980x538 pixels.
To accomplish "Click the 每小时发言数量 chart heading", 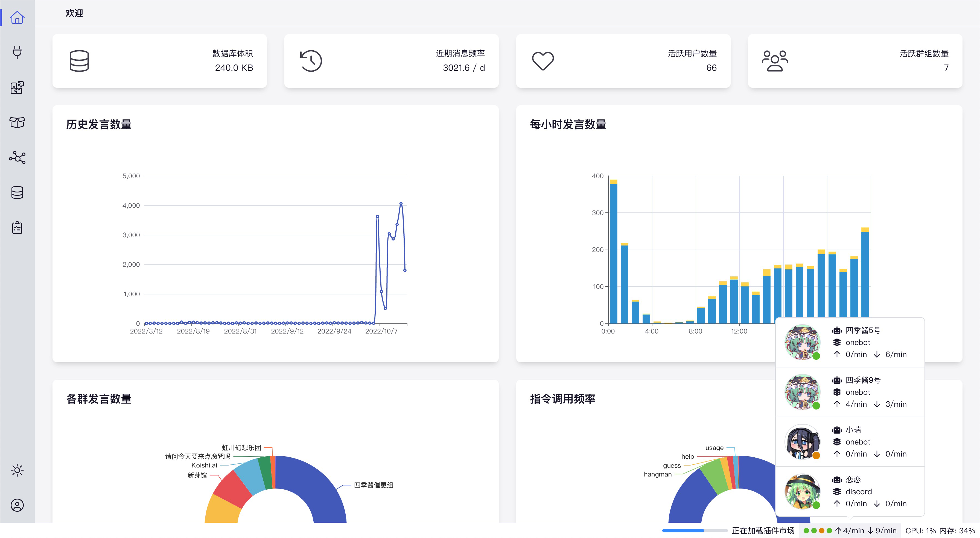I will pyautogui.click(x=568, y=124).
